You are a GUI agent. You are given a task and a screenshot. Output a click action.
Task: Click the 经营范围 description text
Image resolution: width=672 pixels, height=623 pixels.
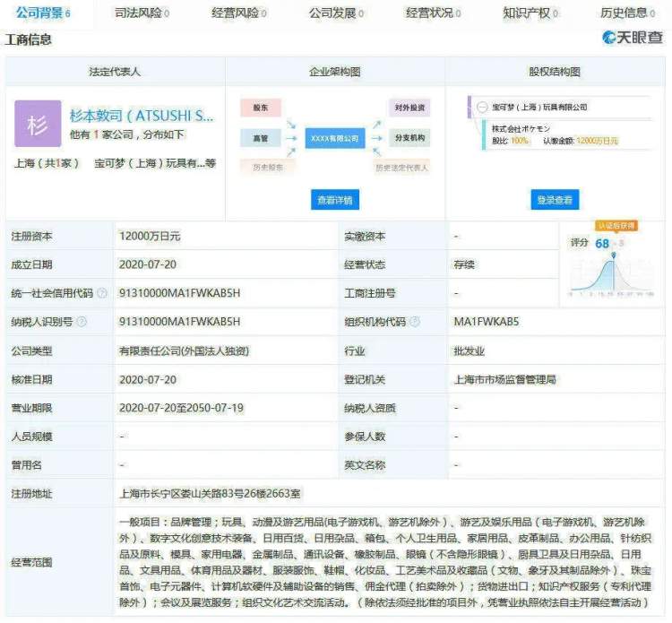385,562
